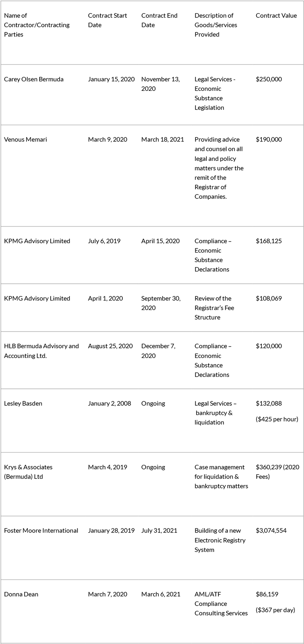
Task: Click the $190,000 contract value
Action: (269, 139)
